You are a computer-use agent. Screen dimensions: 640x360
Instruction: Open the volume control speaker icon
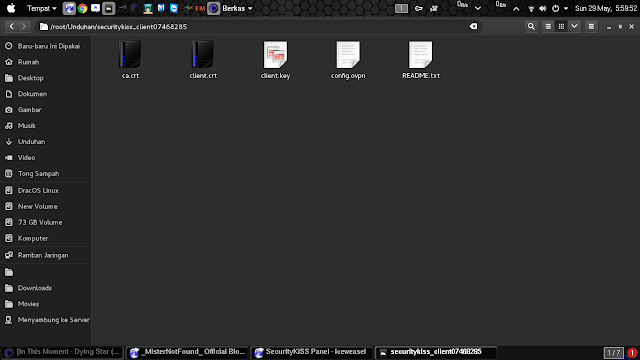pyautogui.click(x=543, y=8)
